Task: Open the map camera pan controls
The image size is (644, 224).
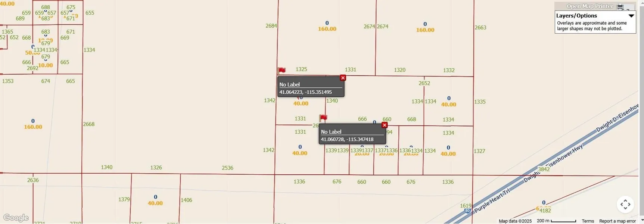Action: point(625,204)
